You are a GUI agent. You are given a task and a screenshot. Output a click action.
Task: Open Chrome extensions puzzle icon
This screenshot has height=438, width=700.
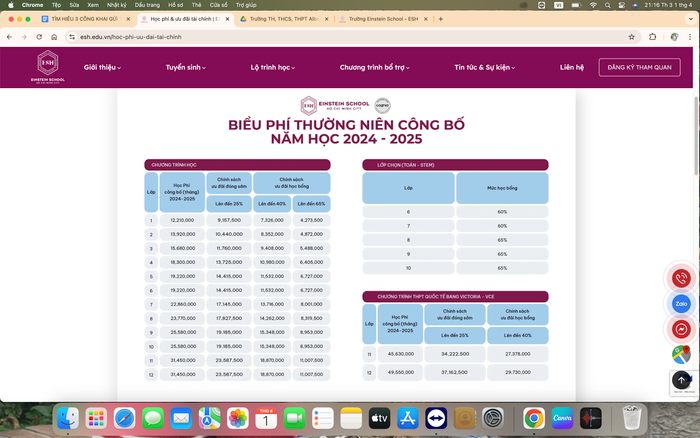click(x=653, y=37)
